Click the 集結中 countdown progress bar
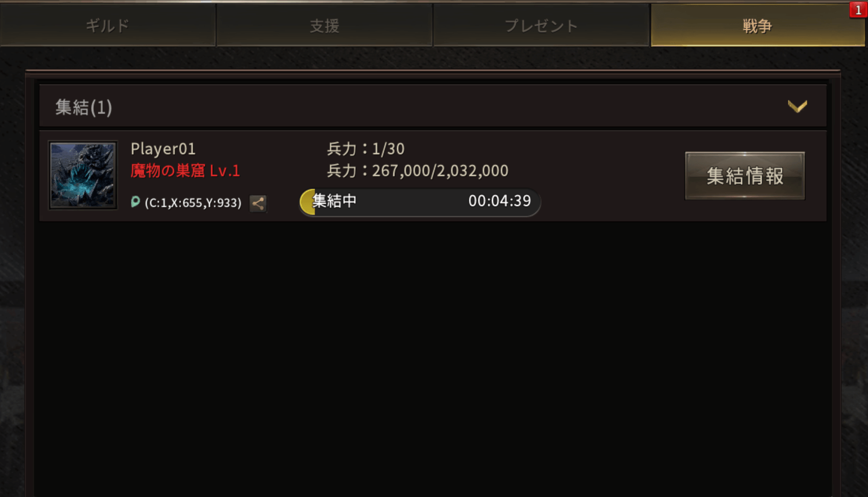The width and height of the screenshot is (868, 497). [420, 202]
